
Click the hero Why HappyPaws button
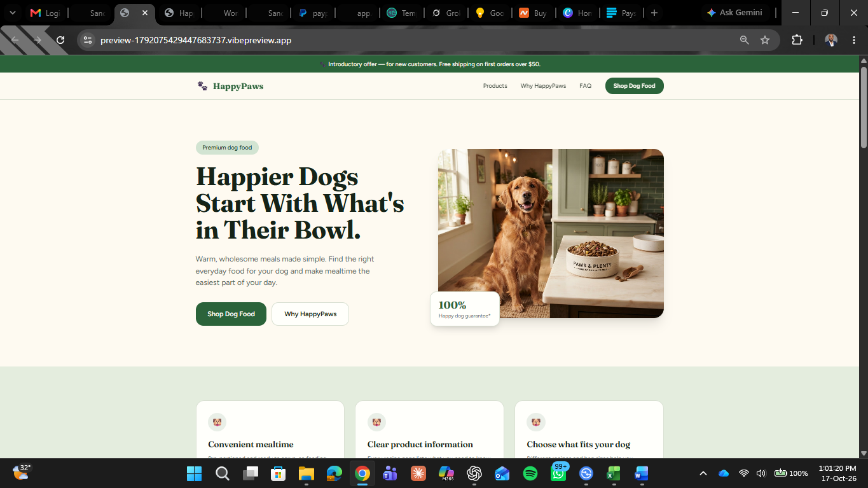310,314
